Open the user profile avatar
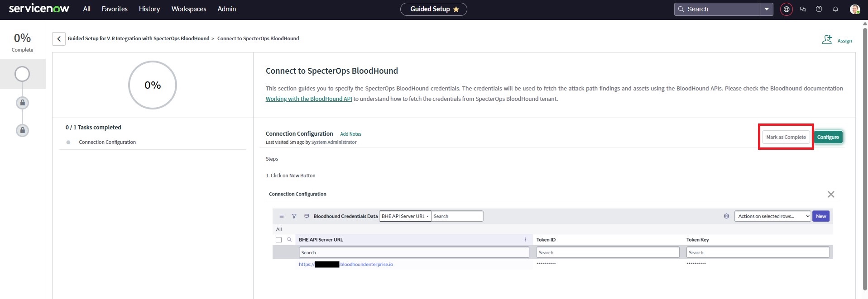The height and width of the screenshot is (299, 868). (854, 9)
